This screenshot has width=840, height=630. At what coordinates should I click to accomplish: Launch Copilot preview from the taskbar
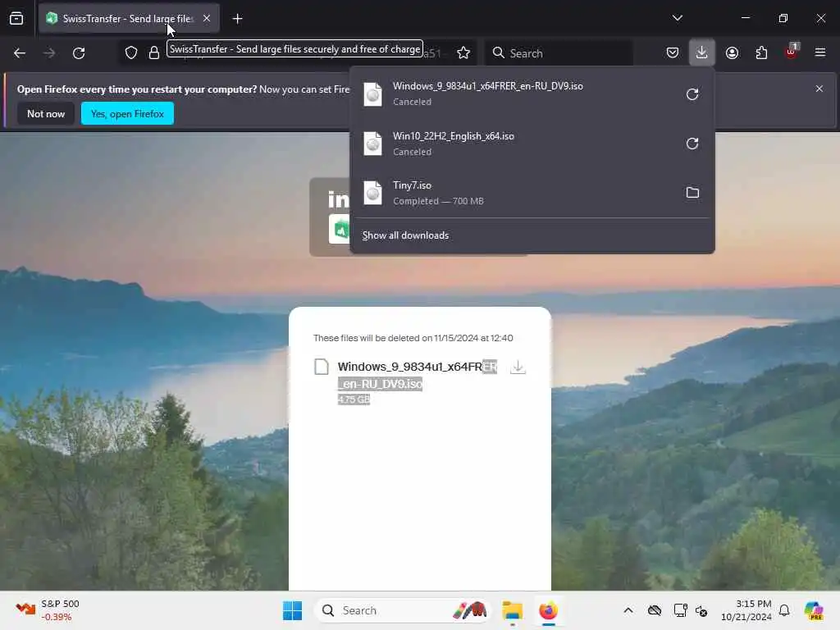(x=813, y=610)
